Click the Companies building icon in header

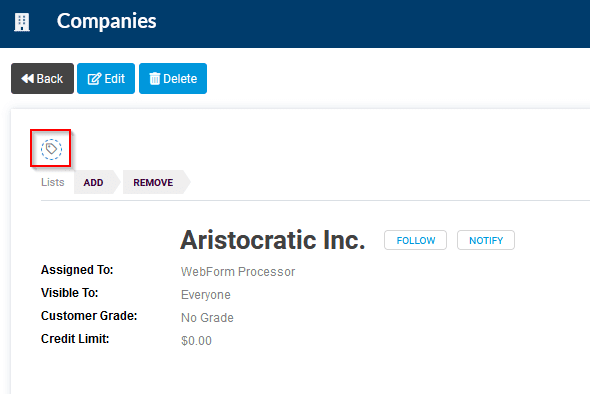click(22, 22)
